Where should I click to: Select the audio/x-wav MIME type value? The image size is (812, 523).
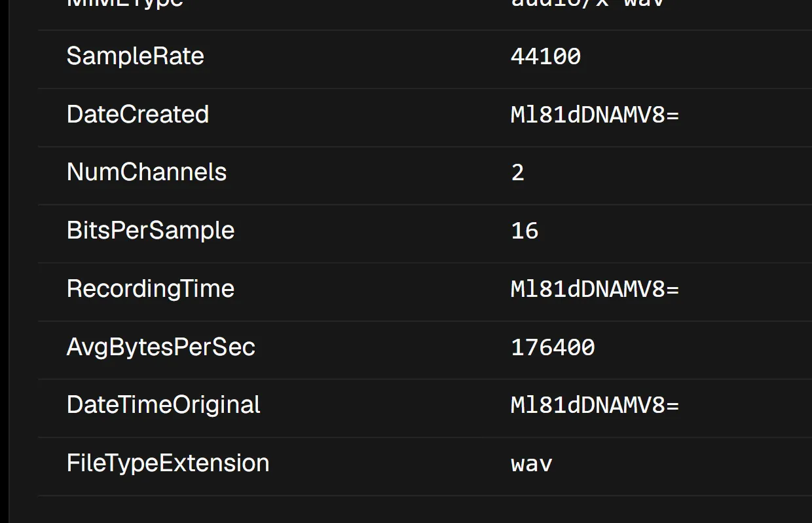(587, 3)
